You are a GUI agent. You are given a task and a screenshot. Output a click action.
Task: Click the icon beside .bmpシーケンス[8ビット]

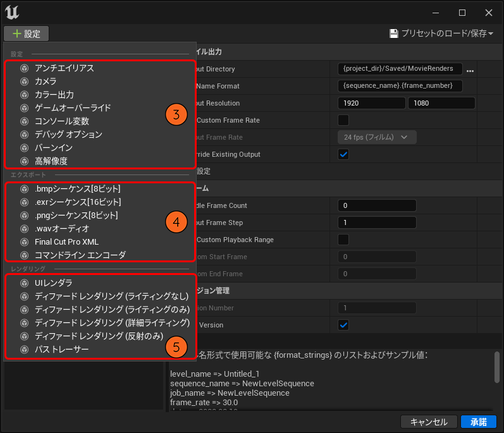pyautogui.click(x=25, y=189)
